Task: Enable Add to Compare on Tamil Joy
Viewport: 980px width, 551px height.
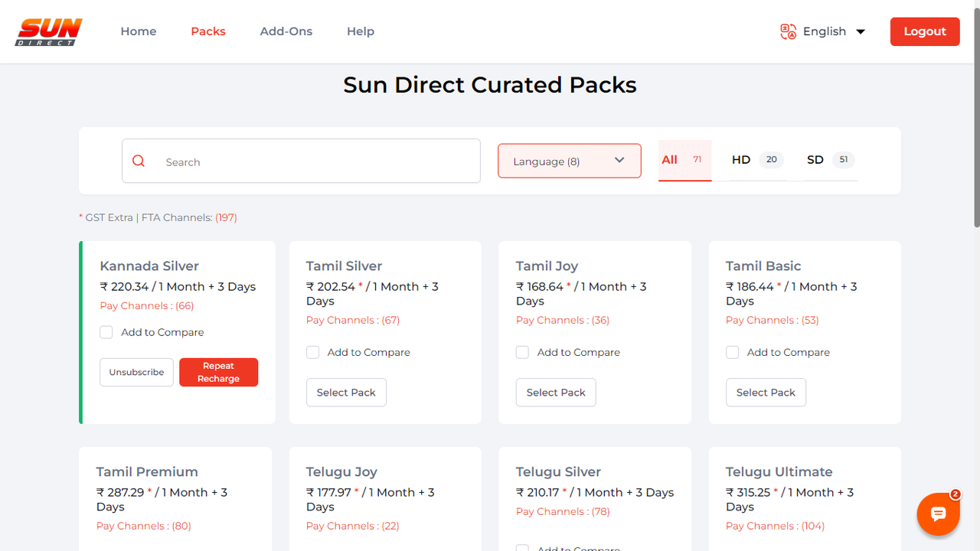Action: (522, 352)
